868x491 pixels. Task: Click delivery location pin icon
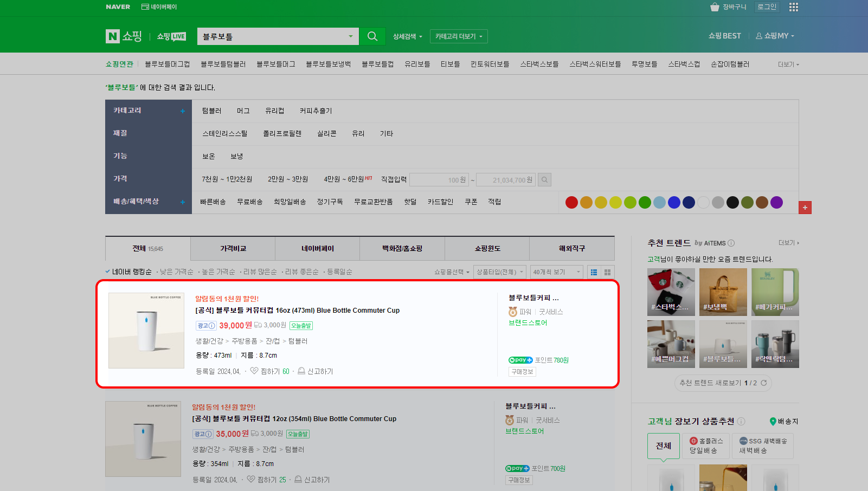click(773, 422)
